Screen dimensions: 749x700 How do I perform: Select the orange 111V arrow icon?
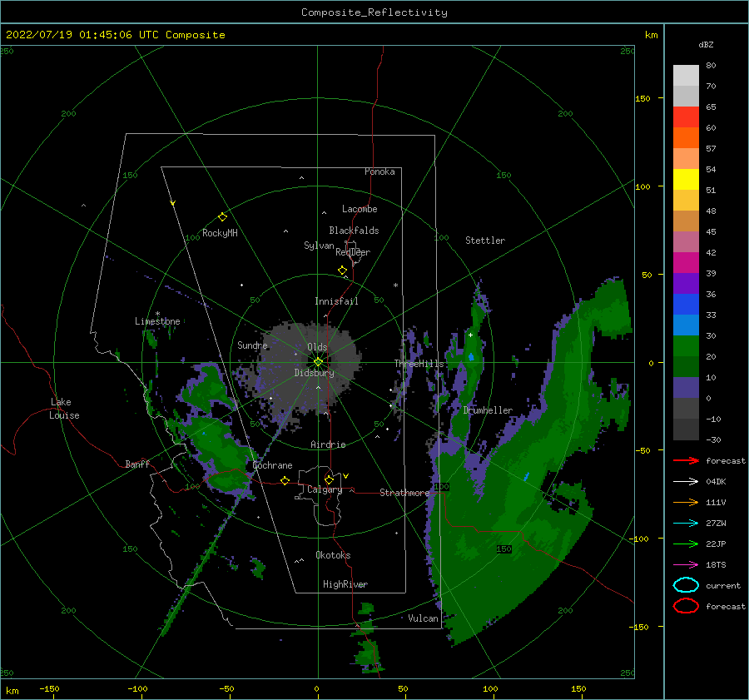coord(686,502)
